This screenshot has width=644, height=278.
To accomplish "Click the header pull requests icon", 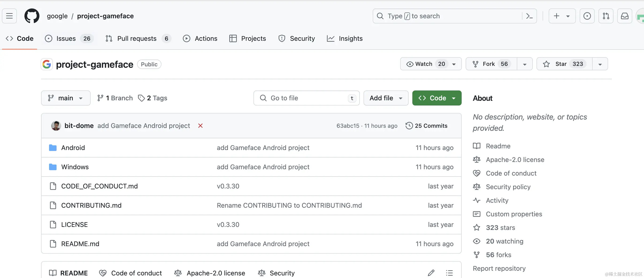I will tap(606, 16).
